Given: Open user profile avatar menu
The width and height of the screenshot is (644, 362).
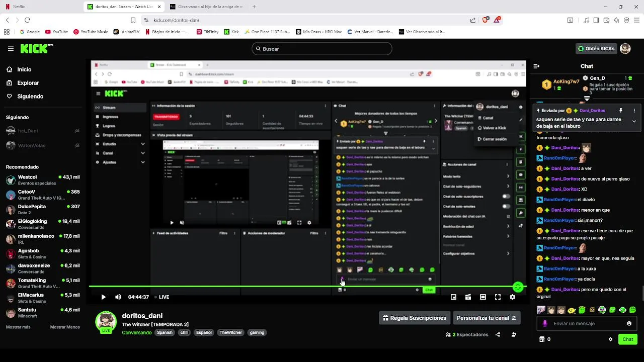Looking at the screenshot, I should coord(625,49).
